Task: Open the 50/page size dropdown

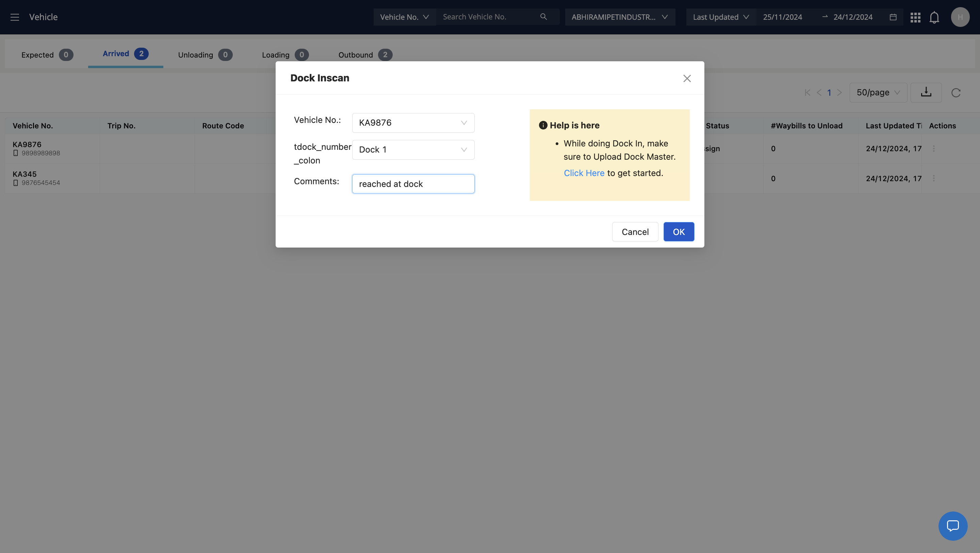Action: (x=878, y=93)
